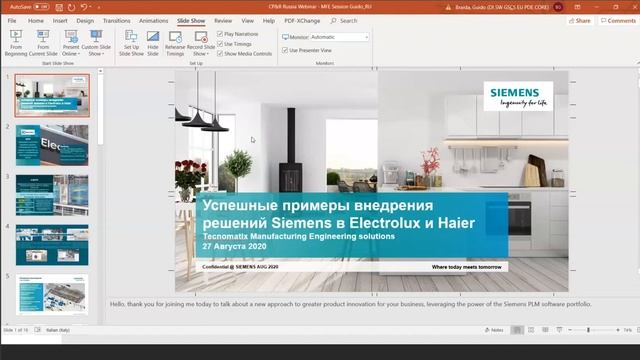
Task: Start slideshow From Beginning
Action: click(x=16, y=43)
